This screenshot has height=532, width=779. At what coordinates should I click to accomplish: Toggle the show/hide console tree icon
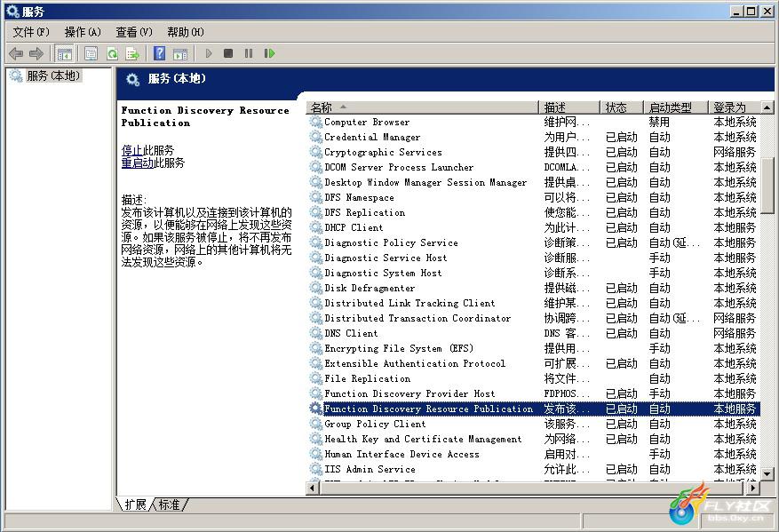click(64, 53)
